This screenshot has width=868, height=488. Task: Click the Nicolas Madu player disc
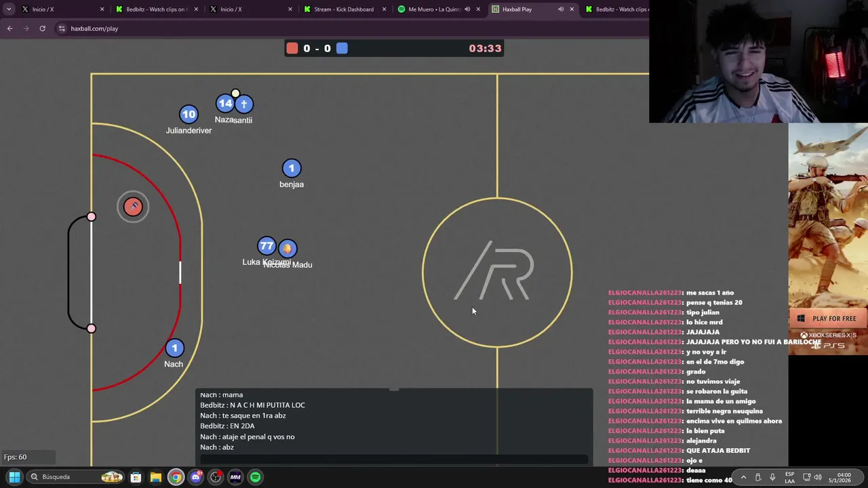[288, 249]
